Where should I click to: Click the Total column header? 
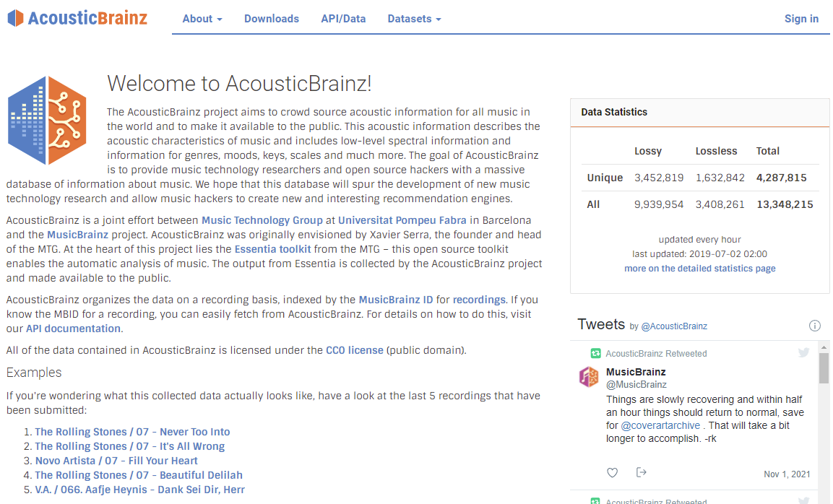(x=768, y=151)
